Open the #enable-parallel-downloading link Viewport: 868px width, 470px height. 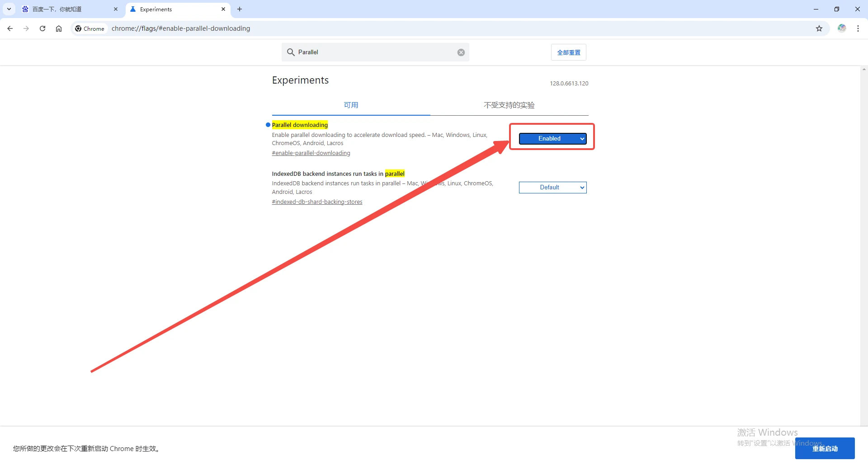point(311,153)
